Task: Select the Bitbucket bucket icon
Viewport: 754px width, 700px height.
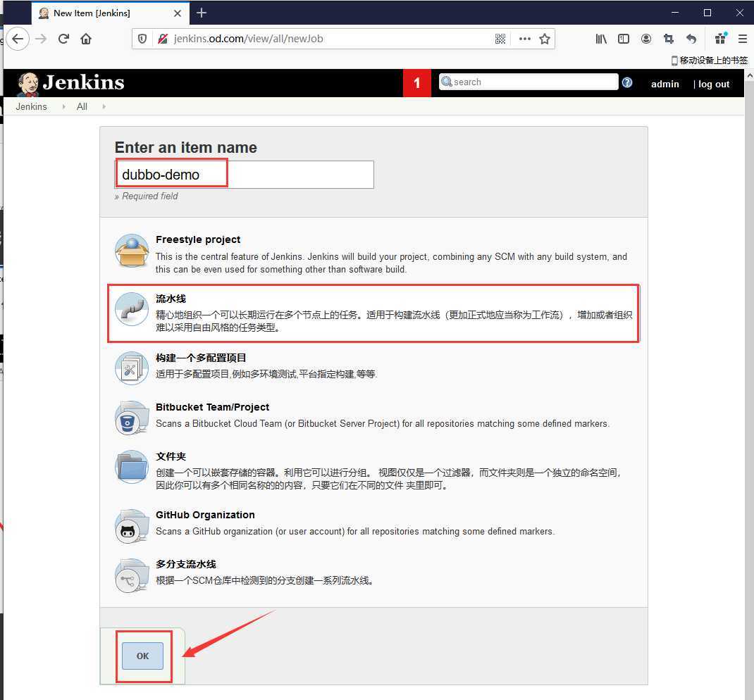Action: pos(132,418)
